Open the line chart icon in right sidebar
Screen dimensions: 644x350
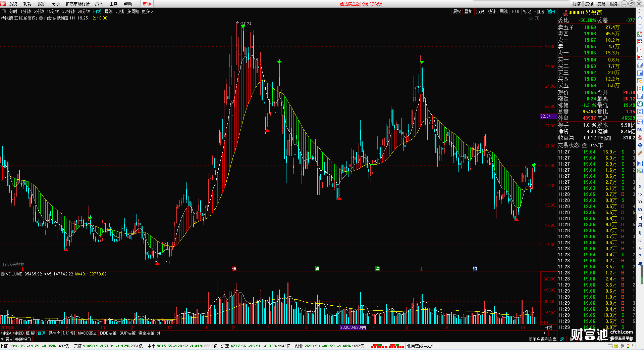(x=640, y=50)
